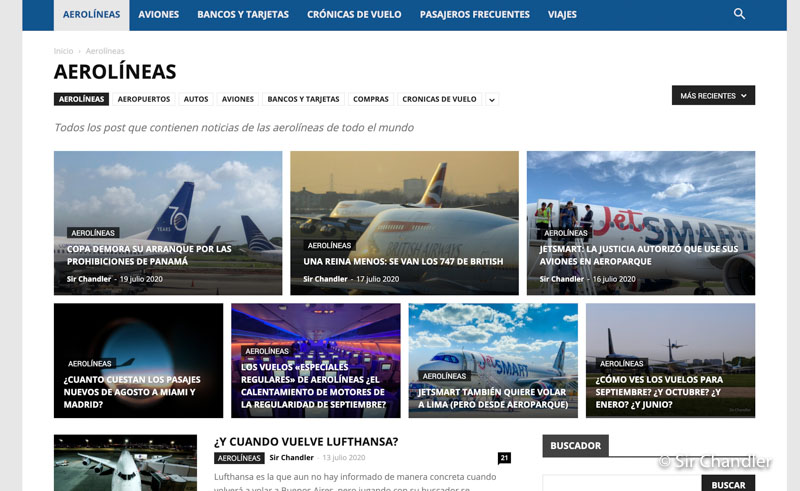This screenshot has height=491, width=800.
Task: Open the Aviones menu item
Action: pyautogui.click(x=159, y=15)
